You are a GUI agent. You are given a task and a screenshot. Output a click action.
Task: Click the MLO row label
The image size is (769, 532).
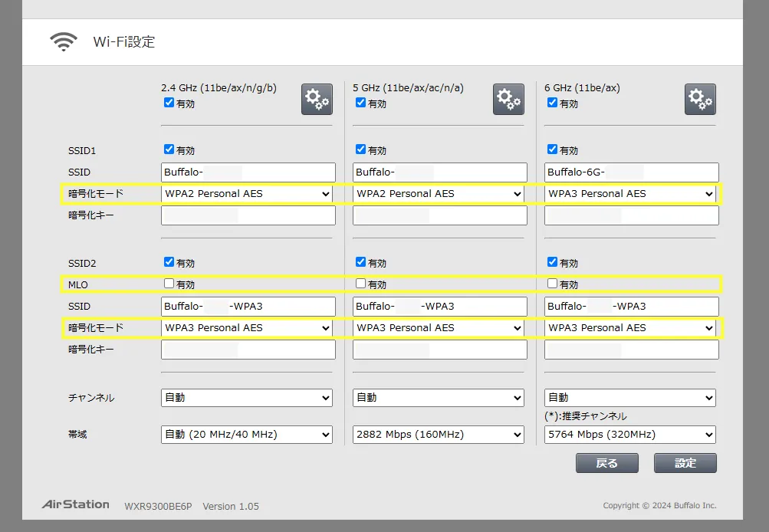pyautogui.click(x=78, y=285)
